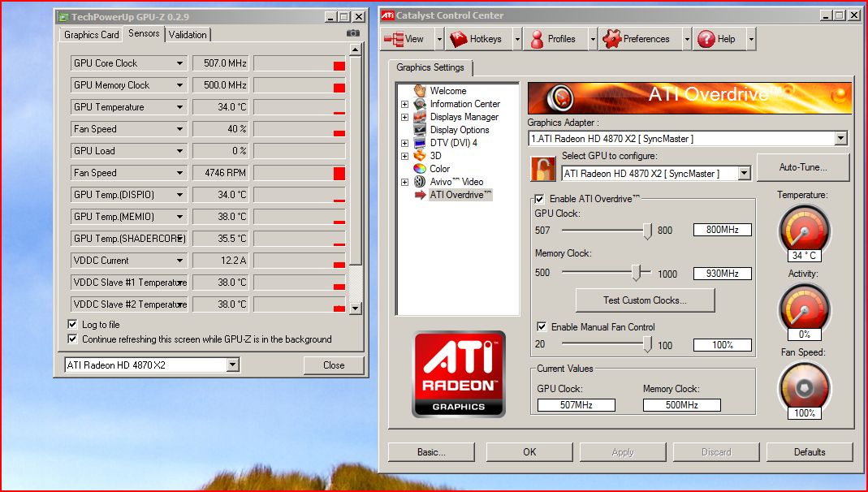Click the Close button in GPU-Z
Image resolution: width=868 pixels, height=492 pixels.
pyautogui.click(x=334, y=365)
